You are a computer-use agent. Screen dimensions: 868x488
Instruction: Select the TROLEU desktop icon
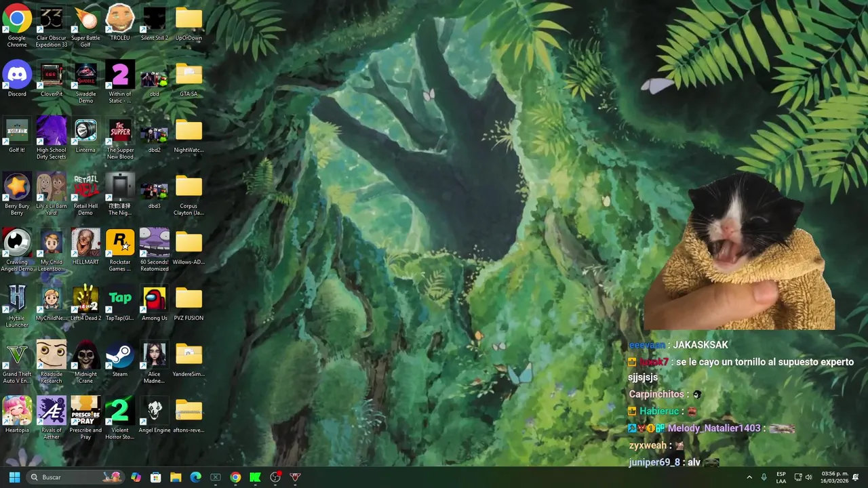tap(120, 24)
